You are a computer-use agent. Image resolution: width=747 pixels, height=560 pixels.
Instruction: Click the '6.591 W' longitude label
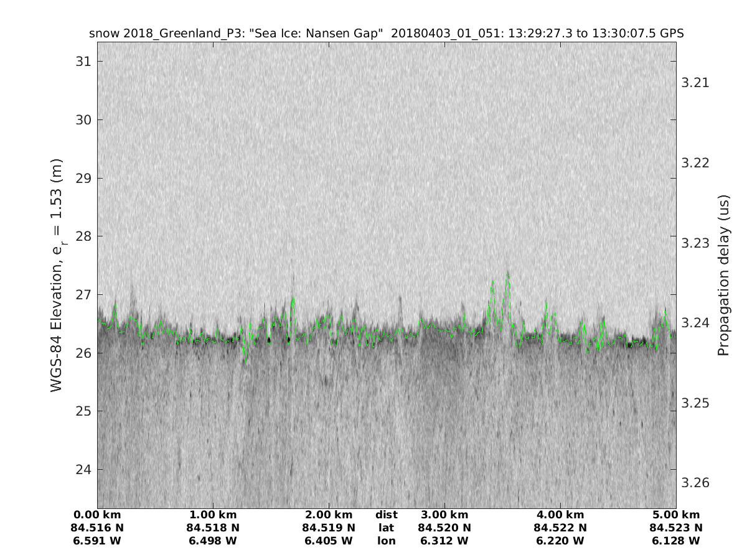pos(97,541)
